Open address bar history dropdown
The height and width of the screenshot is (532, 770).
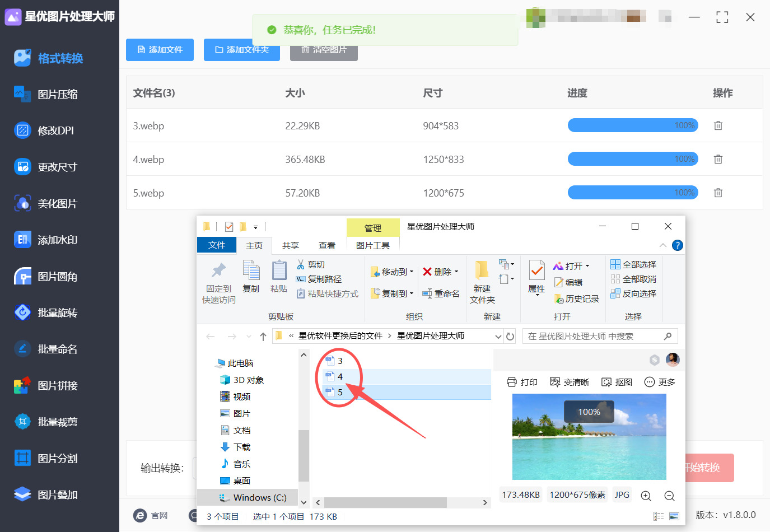point(498,337)
